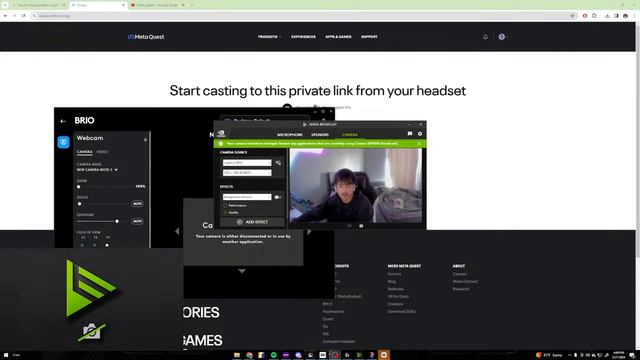Adjust the Zoom slider handle
The height and width of the screenshot is (360, 640).
pyautogui.click(x=79, y=187)
